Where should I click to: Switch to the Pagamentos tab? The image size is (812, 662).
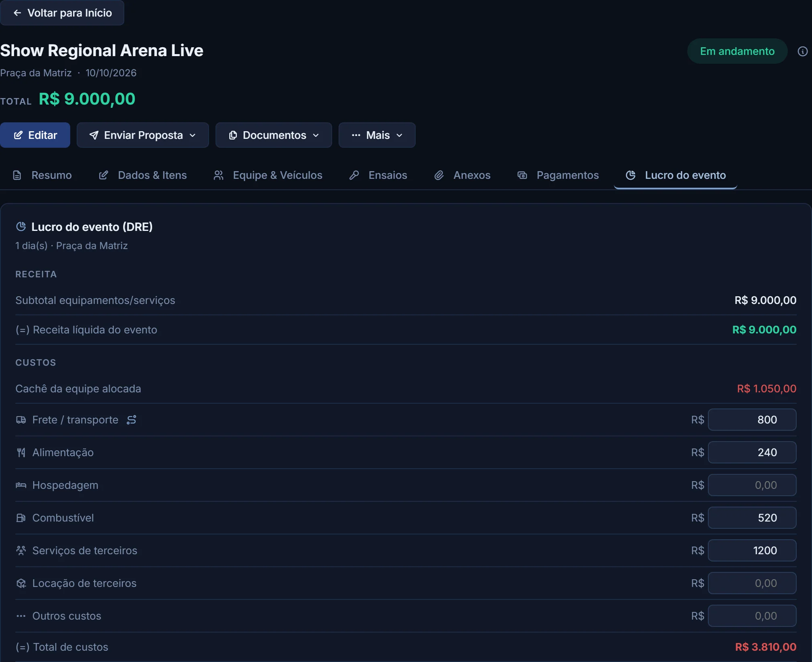[x=558, y=175]
